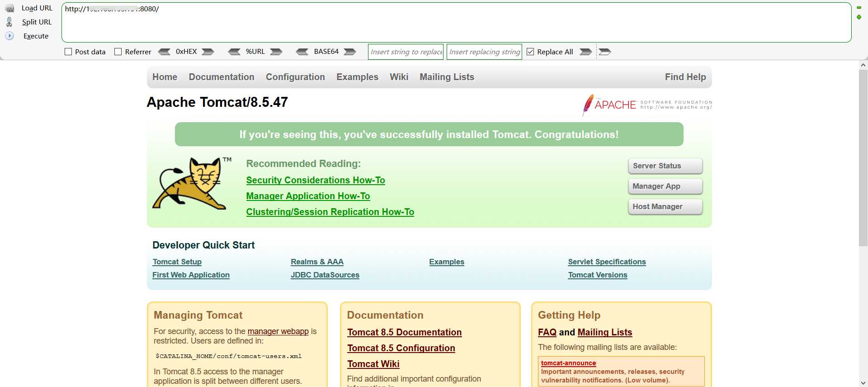Click the Split URL icon
Viewport: 868px width, 387px height.
click(9, 22)
